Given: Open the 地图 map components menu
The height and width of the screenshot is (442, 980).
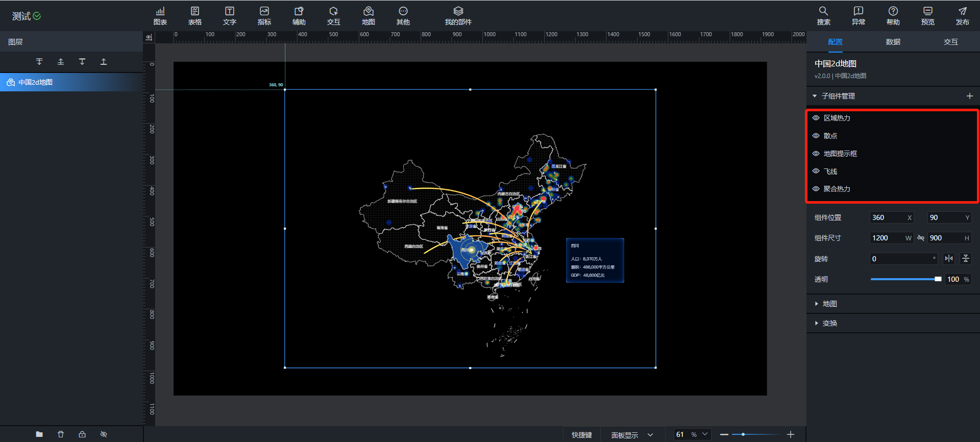Looking at the screenshot, I should (x=368, y=16).
